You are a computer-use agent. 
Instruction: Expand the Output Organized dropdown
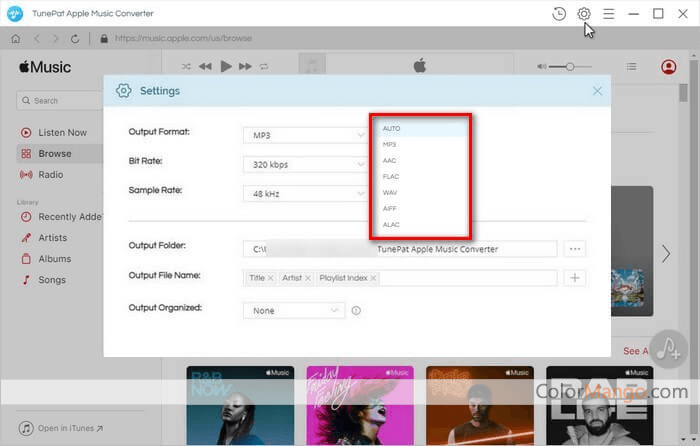click(x=294, y=311)
